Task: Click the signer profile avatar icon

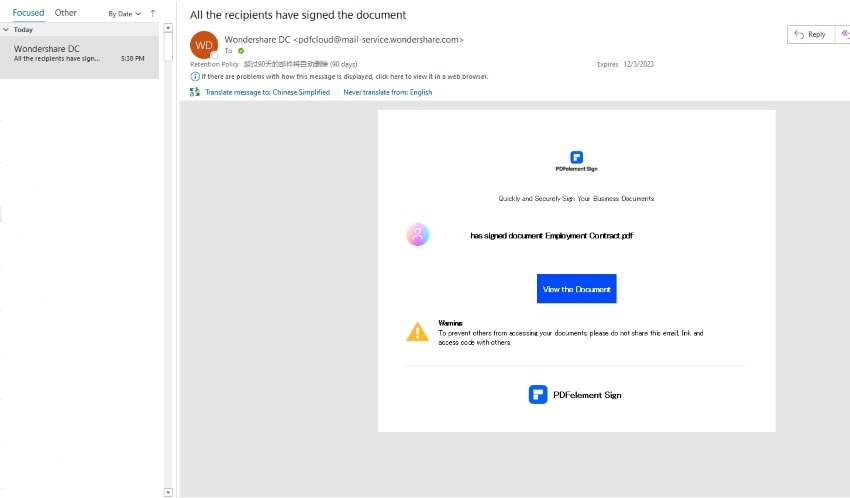Action: (x=418, y=235)
